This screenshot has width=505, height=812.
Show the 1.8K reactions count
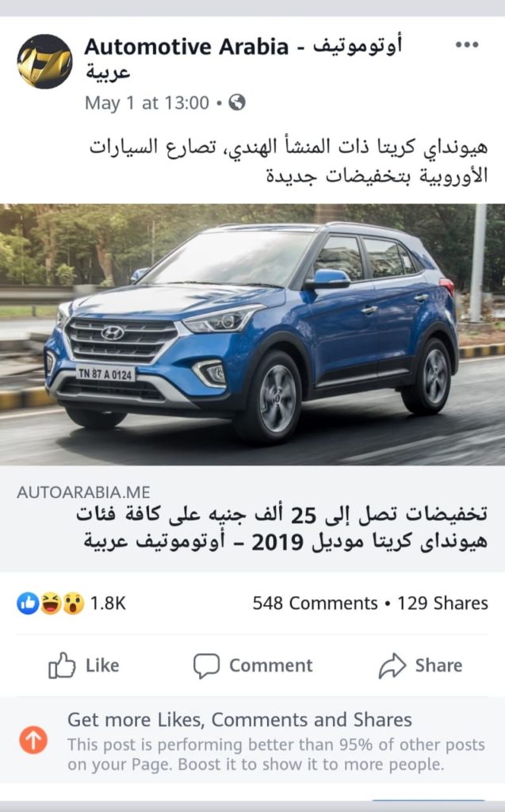tap(108, 603)
